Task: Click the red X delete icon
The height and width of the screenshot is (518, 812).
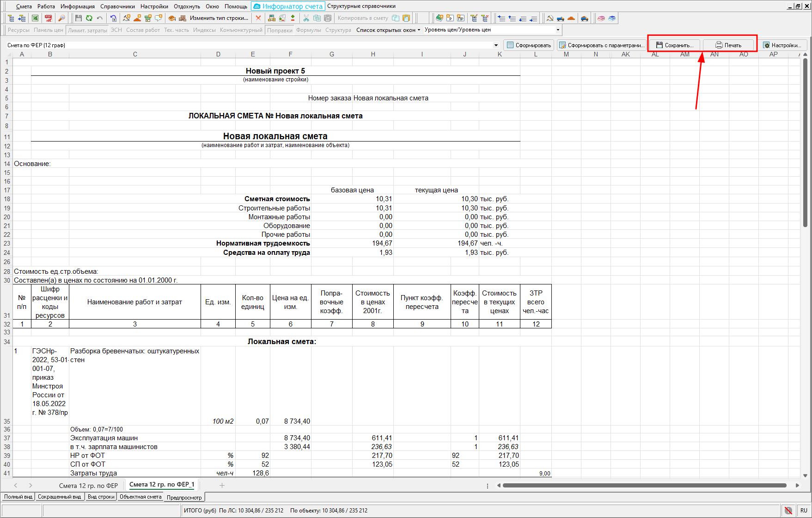Action: point(258,18)
